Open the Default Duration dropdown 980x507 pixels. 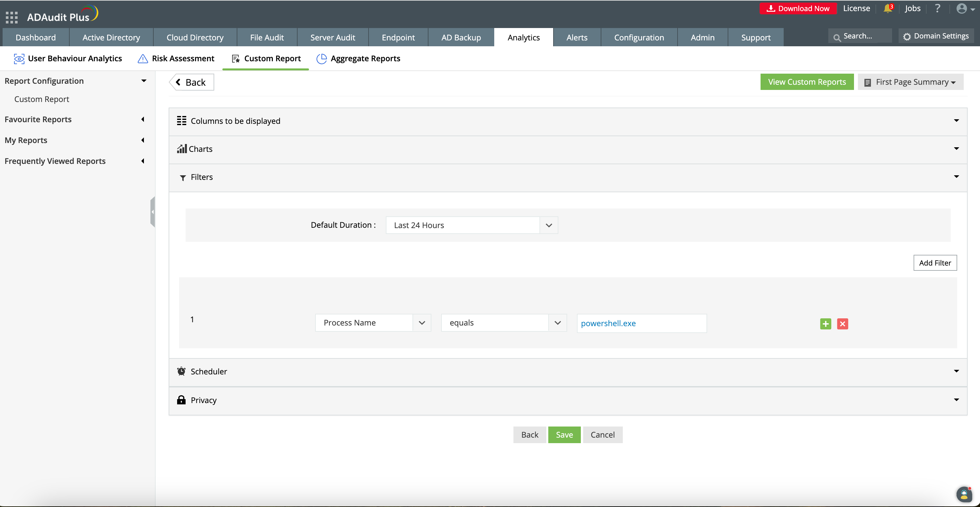click(472, 225)
